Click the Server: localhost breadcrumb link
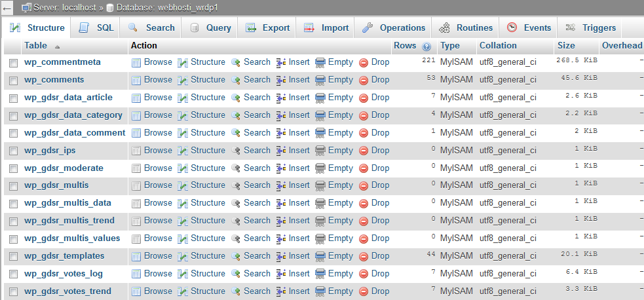644x300 pixels. tap(59, 7)
